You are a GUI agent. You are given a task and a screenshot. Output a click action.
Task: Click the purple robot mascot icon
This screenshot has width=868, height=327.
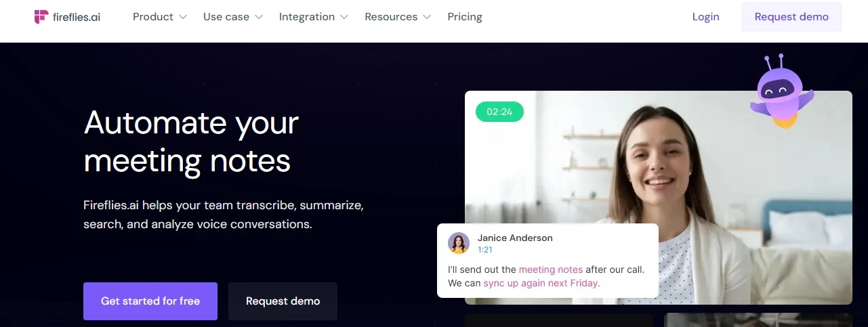click(x=782, y=91)
